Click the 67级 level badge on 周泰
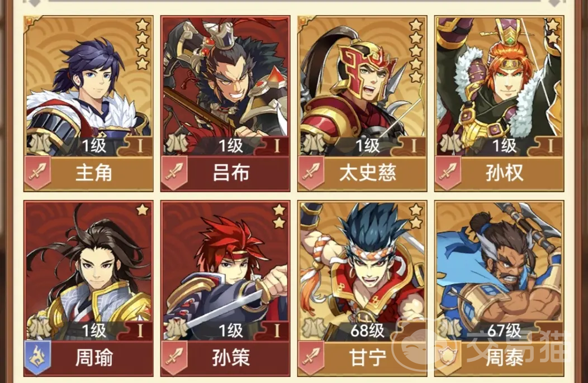The image size is (588, 383). tap(504, 330)
